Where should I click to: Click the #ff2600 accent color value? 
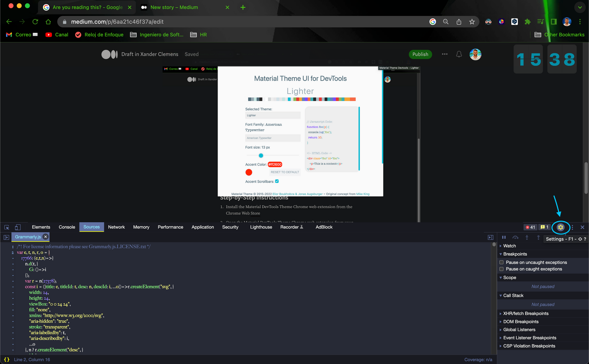(x=275, y=165)
